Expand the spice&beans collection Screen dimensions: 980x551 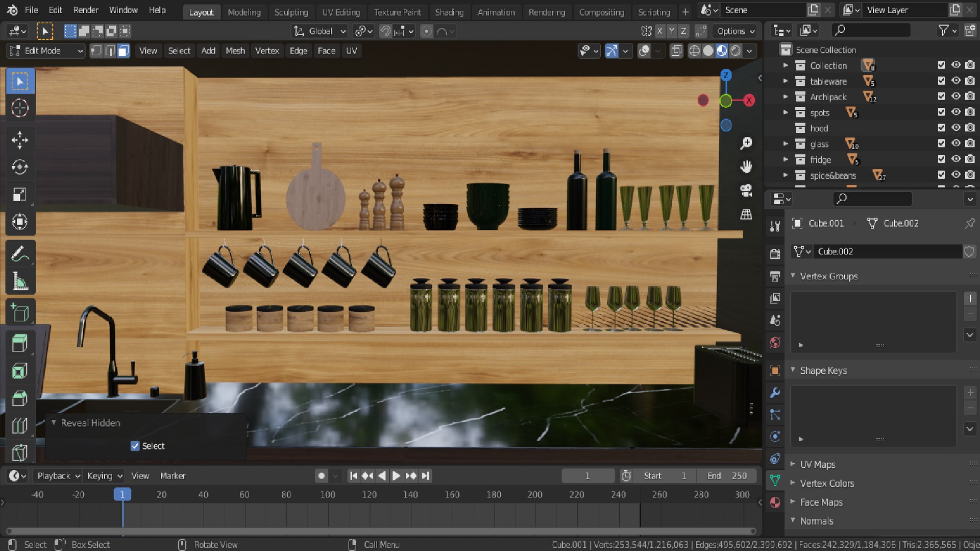coord(786,175)
